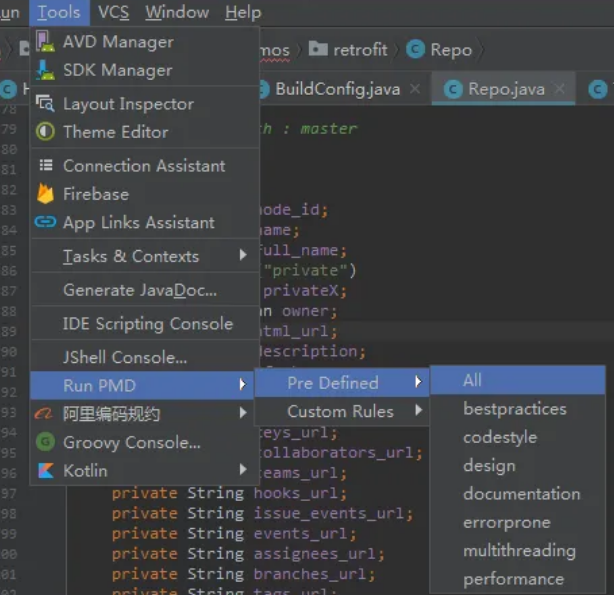Open JShell Console...

tap(144, 358)
